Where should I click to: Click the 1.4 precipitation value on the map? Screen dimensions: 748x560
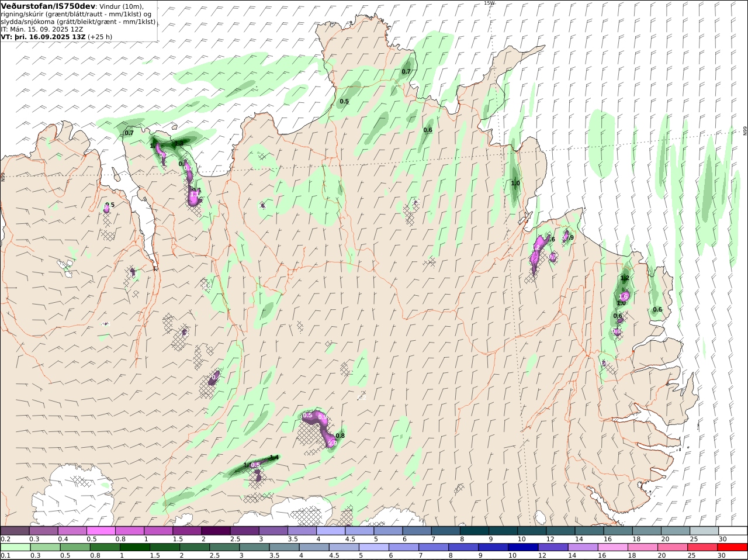click(x=273, y=458)
